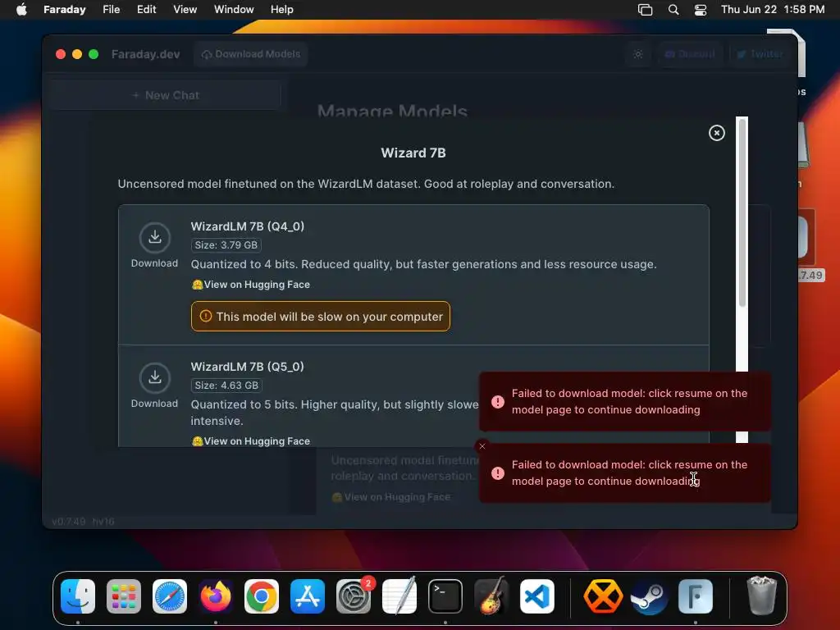Open Faraday app icon in dock
The width and height of the screenshot is (840, 630).
click(x=696, y=596)
